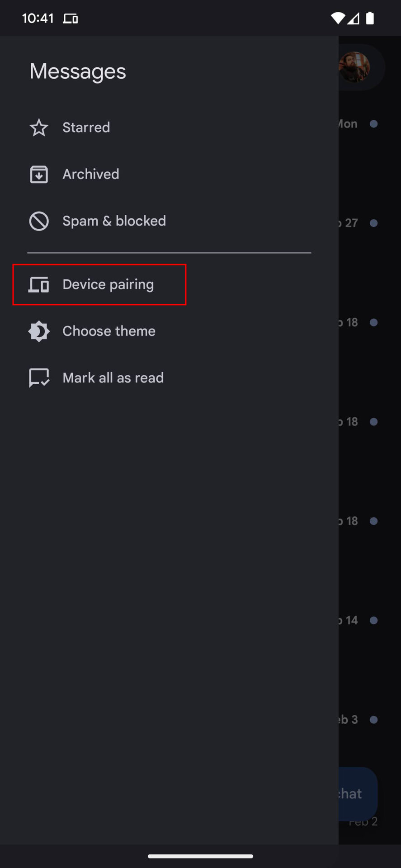Click the blocked circle icon
The image size is (401, 868).
[39, 221]
